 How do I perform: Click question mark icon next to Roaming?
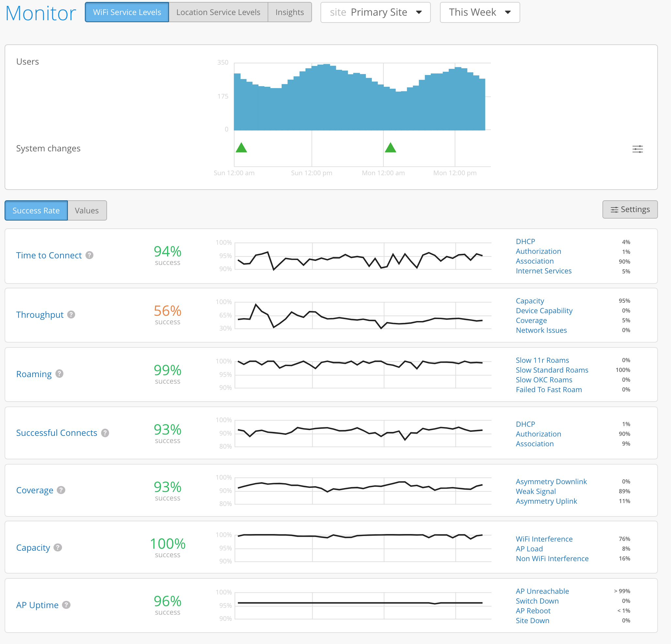coord(60,374)
